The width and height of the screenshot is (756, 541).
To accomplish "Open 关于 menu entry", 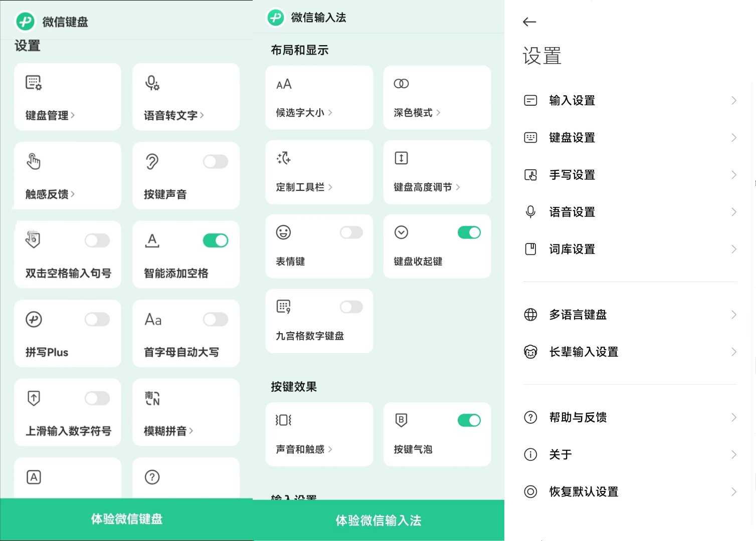I will pyautogui.click(x=630, y=454).
